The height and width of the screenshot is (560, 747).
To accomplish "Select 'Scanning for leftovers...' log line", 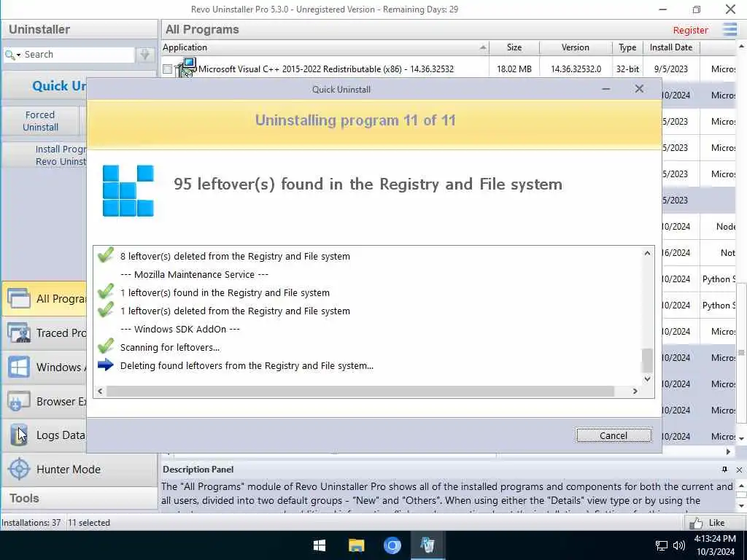I will click(170, 347).
